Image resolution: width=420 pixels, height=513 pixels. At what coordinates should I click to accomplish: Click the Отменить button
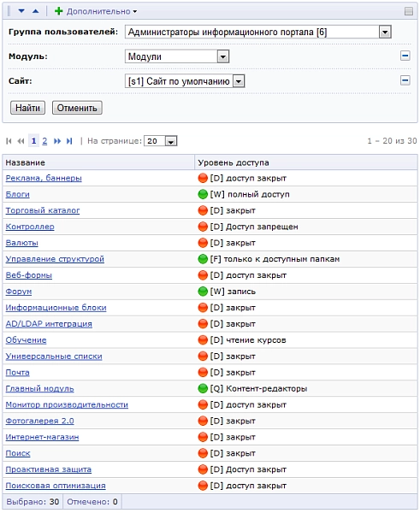pyautogui.click(x=77, y=108)
